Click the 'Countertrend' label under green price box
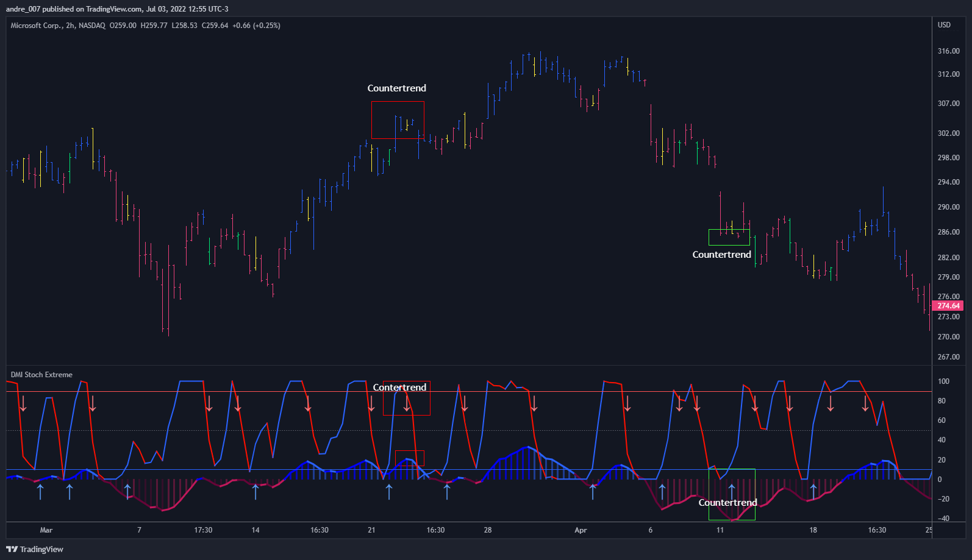Image resolution: width=972 pixels, height=560 pixels. click(x=721, y=255)
